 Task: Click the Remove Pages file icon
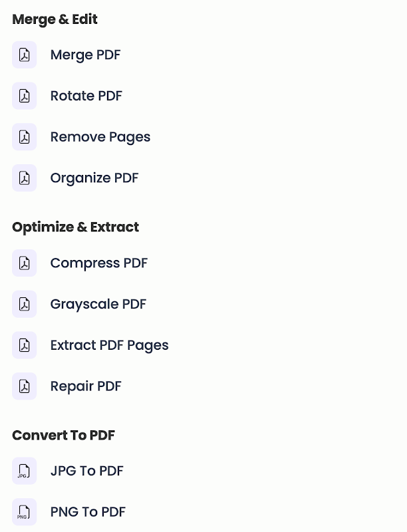pos(25,138)
